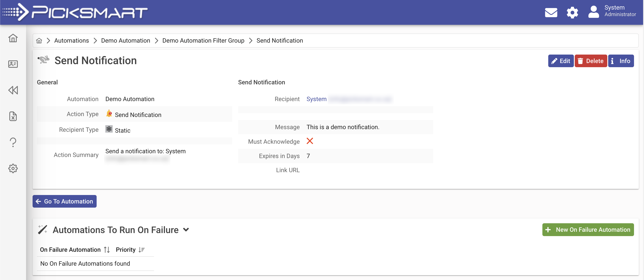Open Demo Automation Filter Group breadcrumb

(x=203, y=40)
